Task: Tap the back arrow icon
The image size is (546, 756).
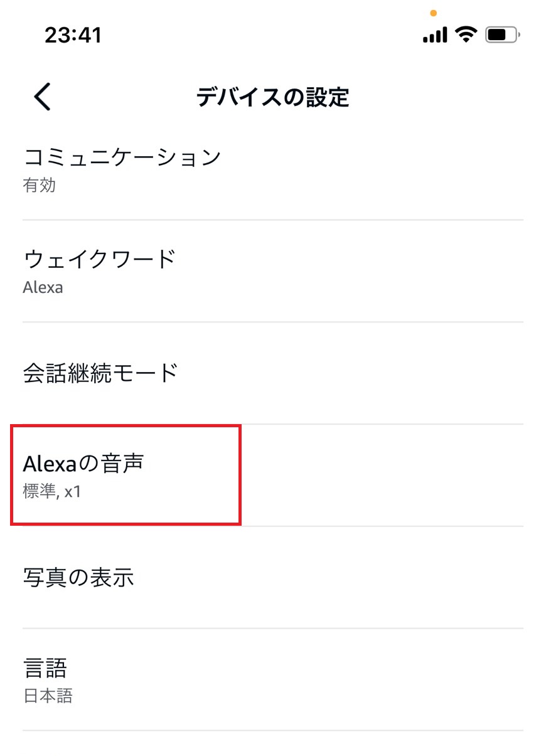Action: [x=40, y=97]
